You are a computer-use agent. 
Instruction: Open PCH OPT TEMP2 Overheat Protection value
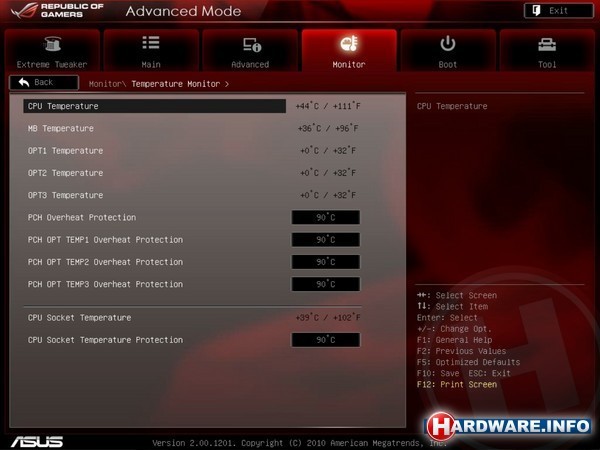tap(326, 262)
